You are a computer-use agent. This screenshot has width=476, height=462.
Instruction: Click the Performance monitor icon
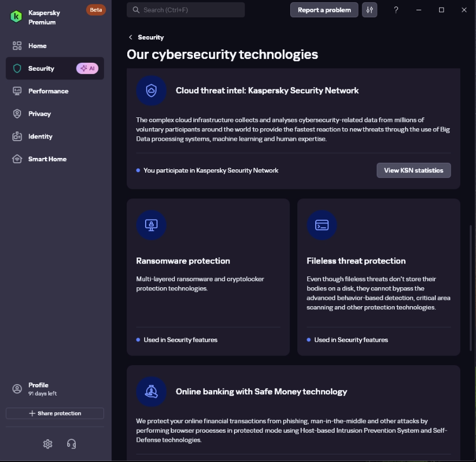(x=17, y=91)
